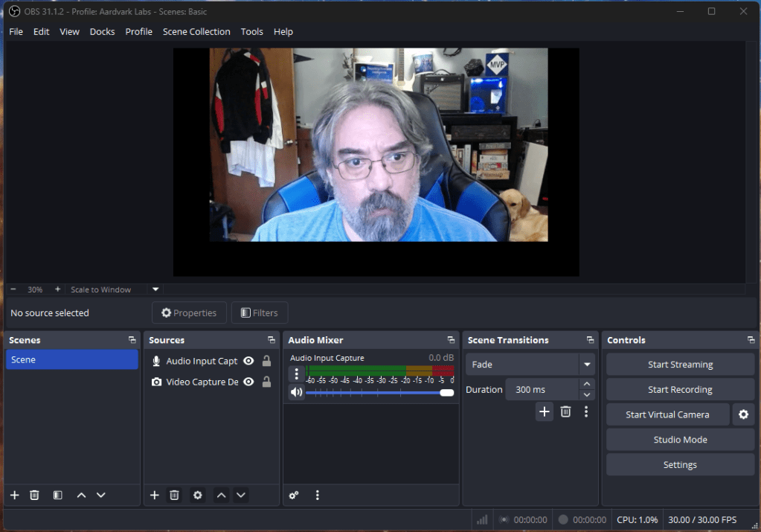Open advanced audio properties gears icon
The height and width of the screenshot is (532, 761).
[x=294, y=495]
